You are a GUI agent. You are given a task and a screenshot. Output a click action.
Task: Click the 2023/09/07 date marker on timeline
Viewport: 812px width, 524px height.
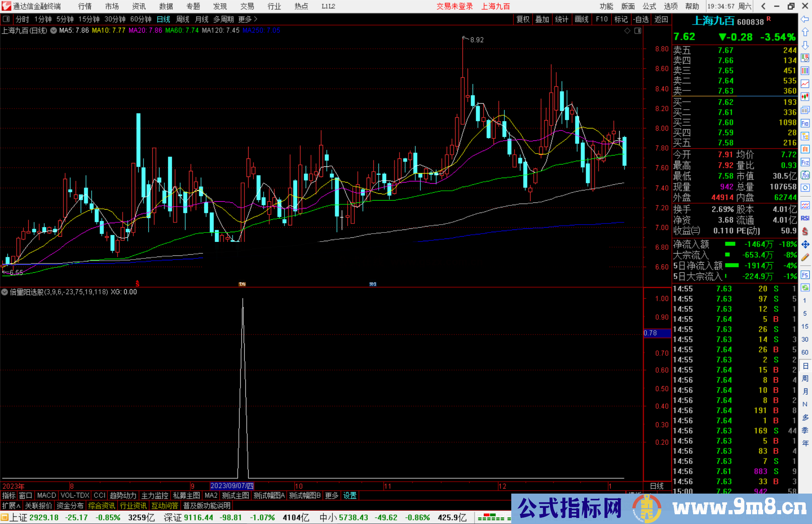232,486
